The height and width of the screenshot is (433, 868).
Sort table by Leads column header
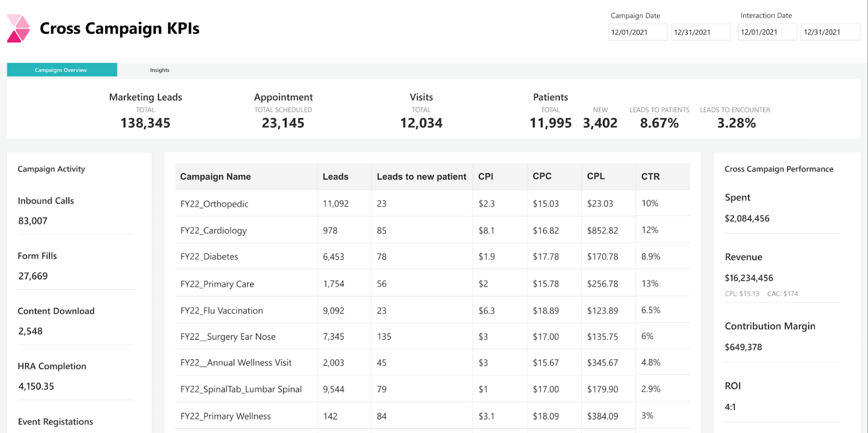pyautogui.click(x=335, y=176)
